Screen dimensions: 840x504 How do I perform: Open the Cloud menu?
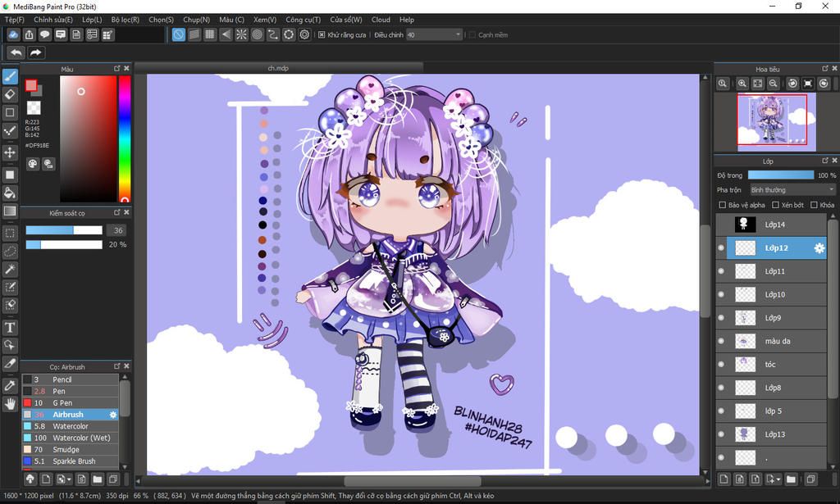click(x=381, y=20)
